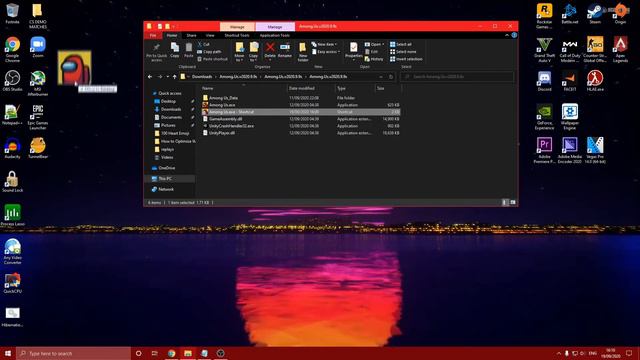Click Select all in the ribbon
Screen dimensions: 640x360
[401, 44]
